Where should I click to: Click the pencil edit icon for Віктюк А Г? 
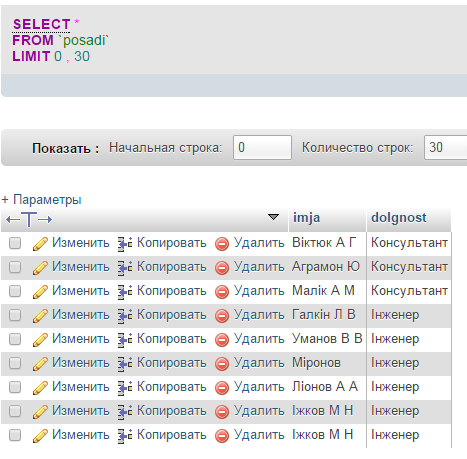tap(40, 244)
